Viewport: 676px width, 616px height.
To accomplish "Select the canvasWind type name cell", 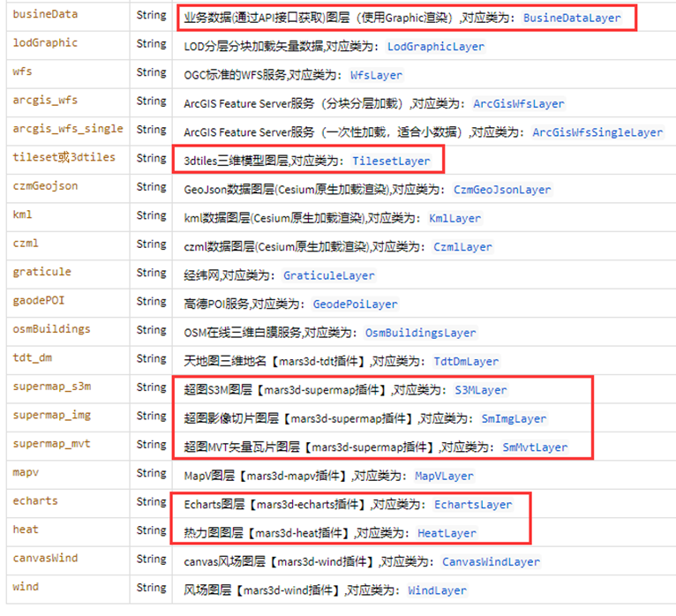I will pos(46,558).
